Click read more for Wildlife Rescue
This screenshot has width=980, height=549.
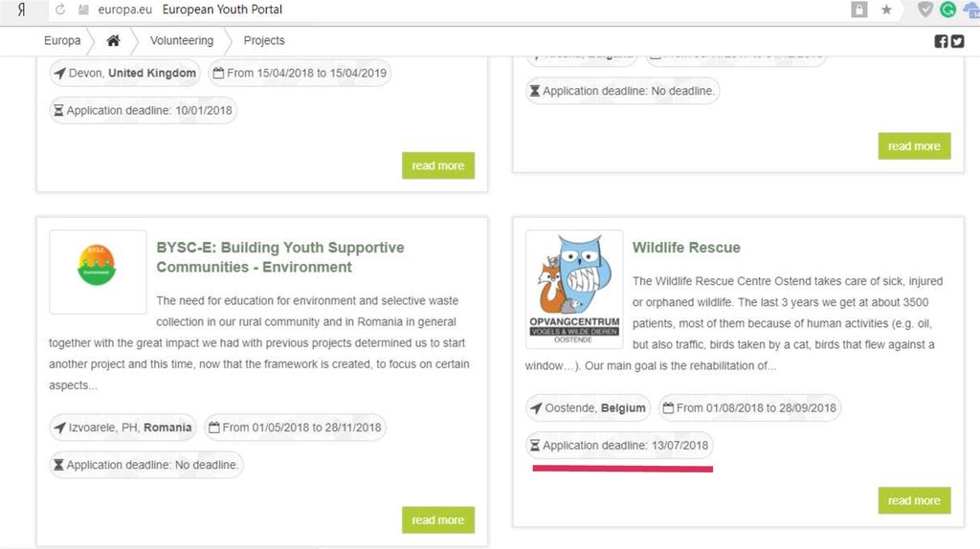point(914,500)
